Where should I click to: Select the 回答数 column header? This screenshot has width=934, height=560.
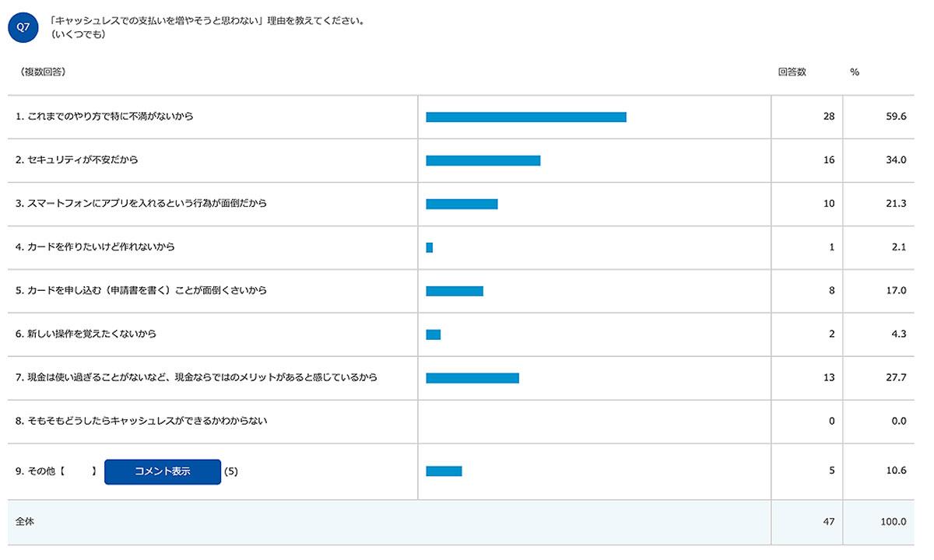point(792,72)
